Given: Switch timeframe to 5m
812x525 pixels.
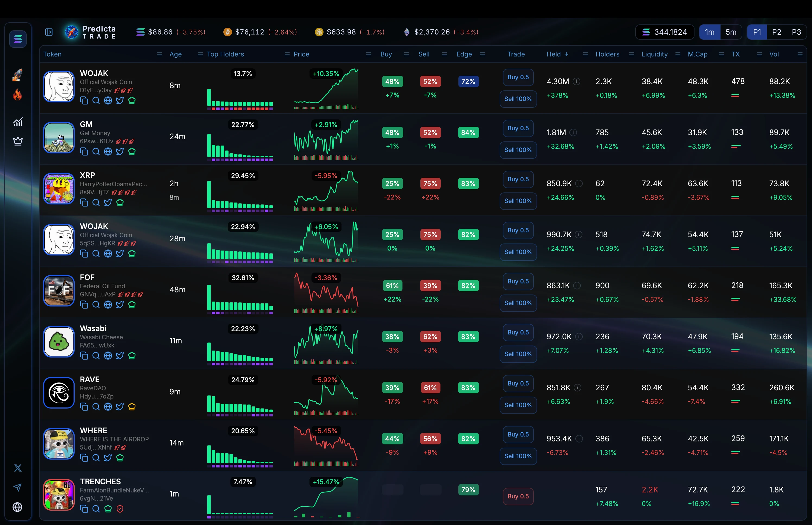Looking at the screenshot, I should 731,32.
